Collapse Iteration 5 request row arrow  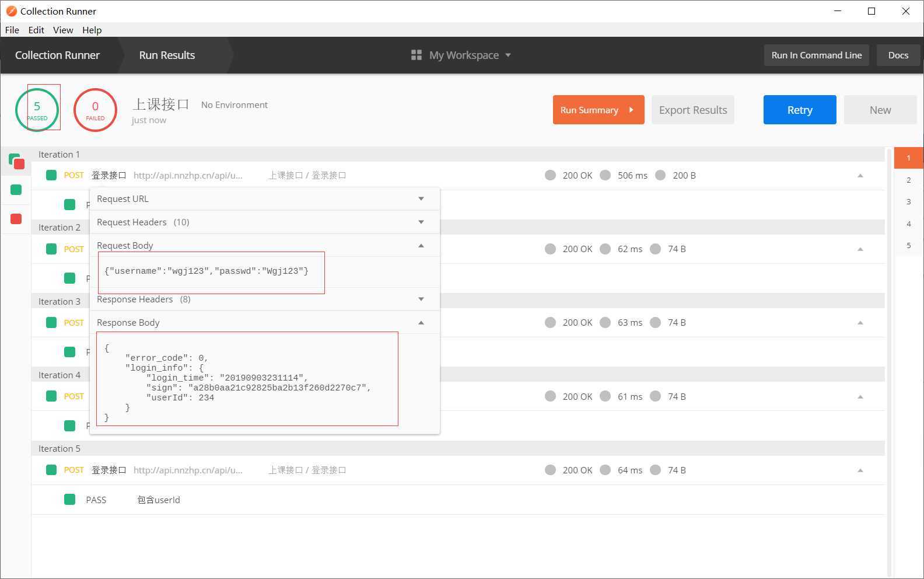click(x=860, y=470)
